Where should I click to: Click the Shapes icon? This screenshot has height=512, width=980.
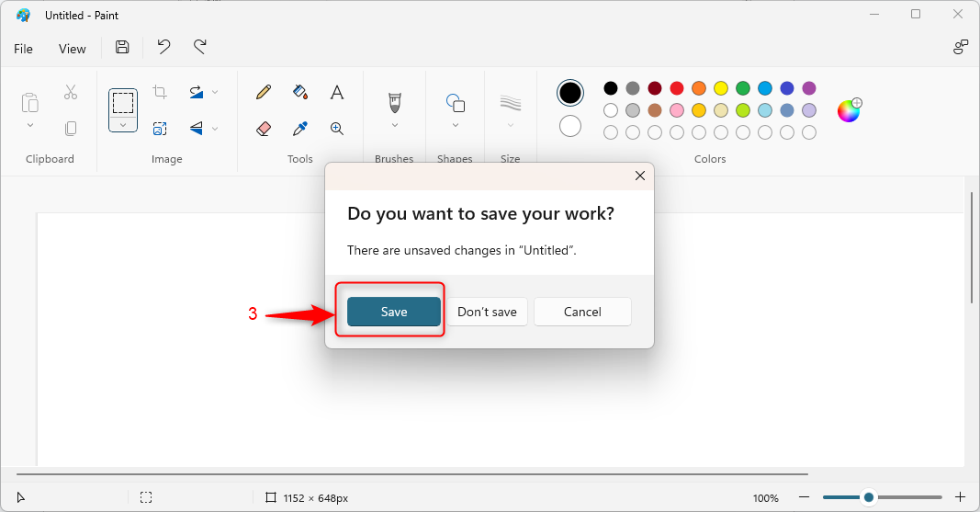[456, 103]
